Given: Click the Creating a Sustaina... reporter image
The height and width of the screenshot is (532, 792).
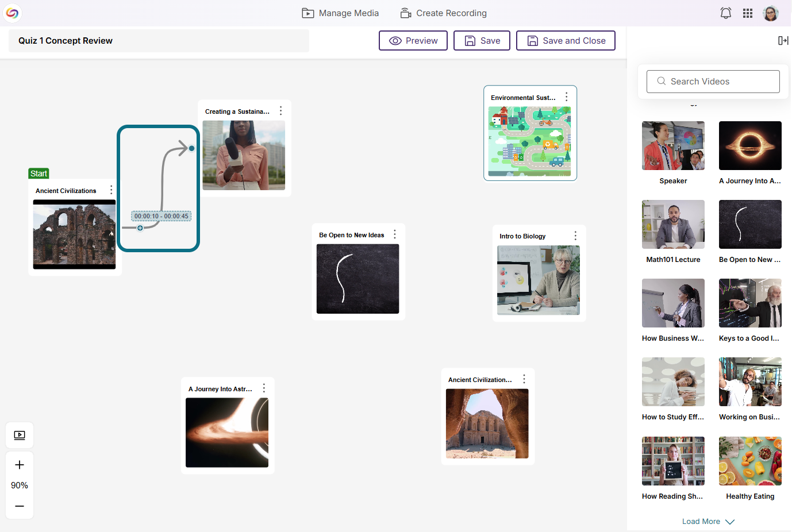Looking at the screenshot, I should [244, 155].
